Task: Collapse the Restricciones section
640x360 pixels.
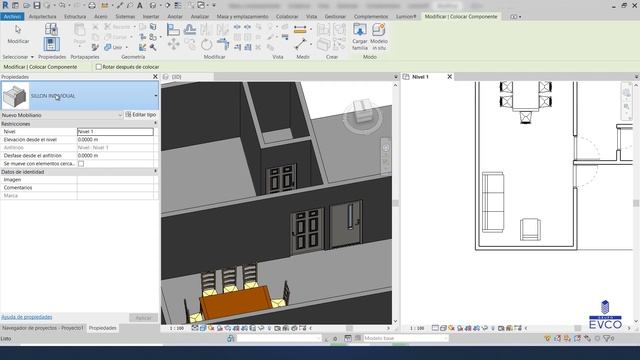Action: [155, 123]
